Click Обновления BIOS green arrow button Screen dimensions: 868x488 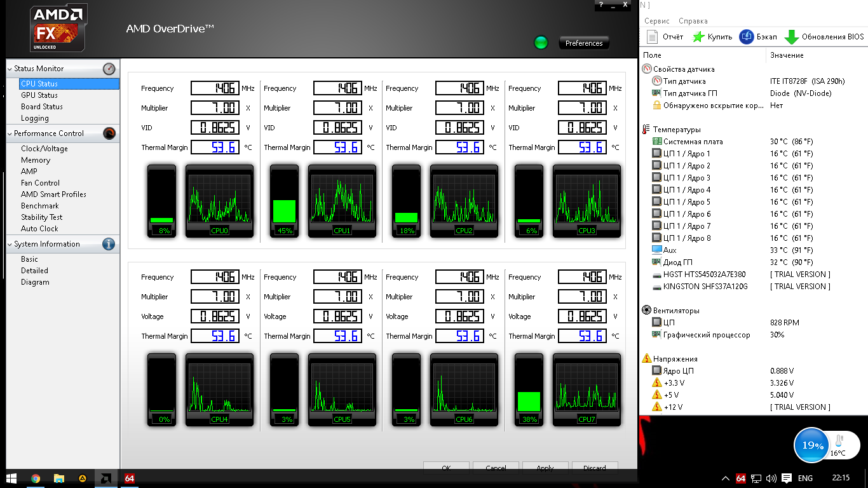(x=824, y=37)
